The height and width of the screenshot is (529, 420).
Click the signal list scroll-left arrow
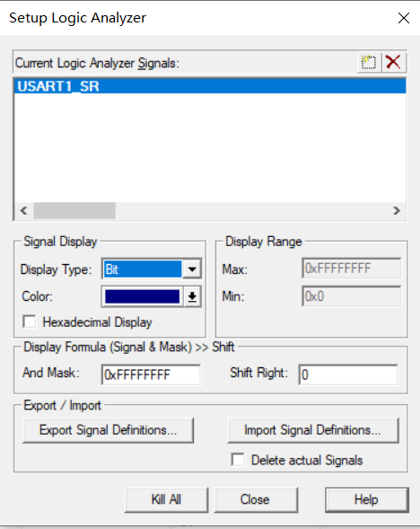[23, 211]
